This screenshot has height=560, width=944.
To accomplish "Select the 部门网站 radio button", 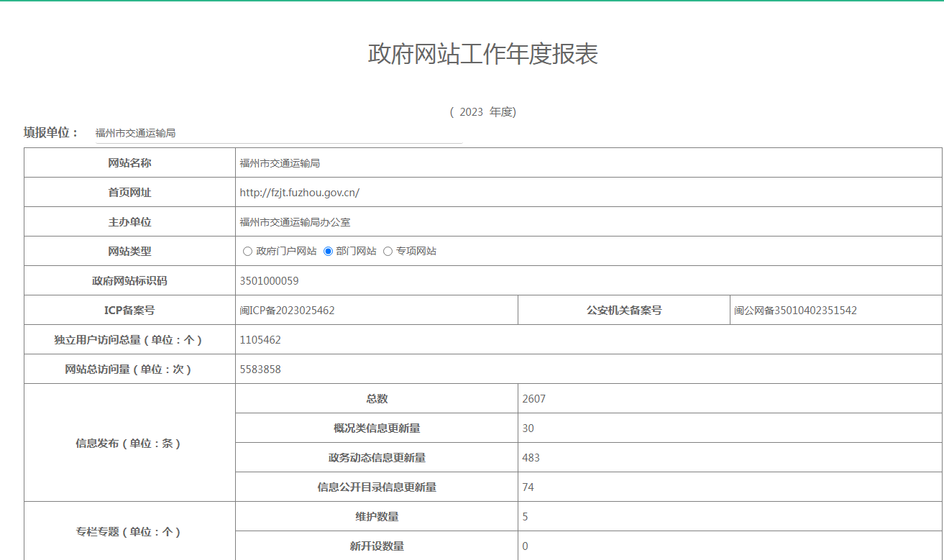I will pyautogui.click(x=329, y=252).
